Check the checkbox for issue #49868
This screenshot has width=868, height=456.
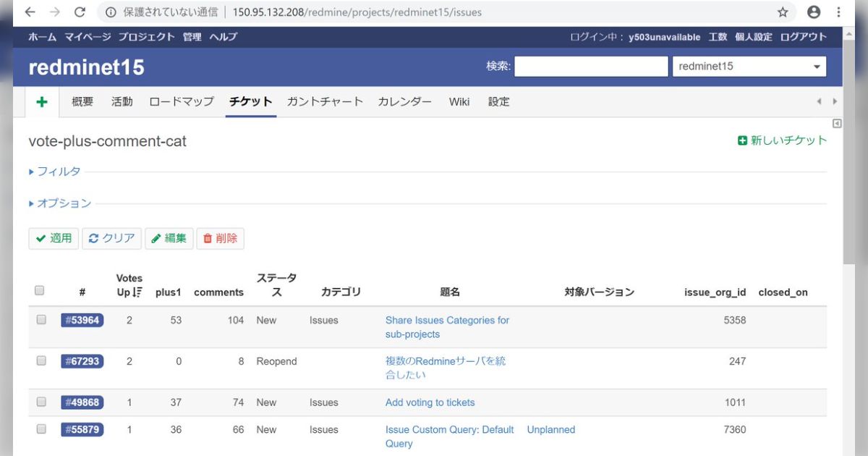41,401
